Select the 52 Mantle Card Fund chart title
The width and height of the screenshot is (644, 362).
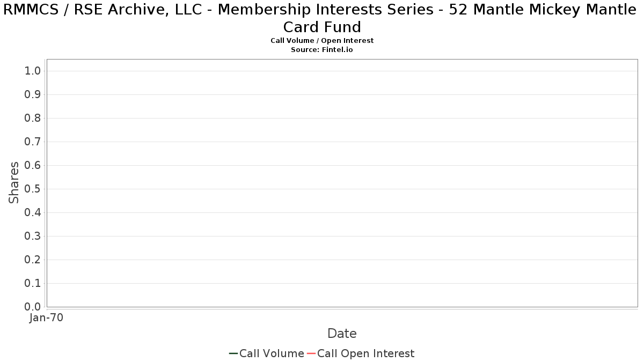[x=322, y=18]
